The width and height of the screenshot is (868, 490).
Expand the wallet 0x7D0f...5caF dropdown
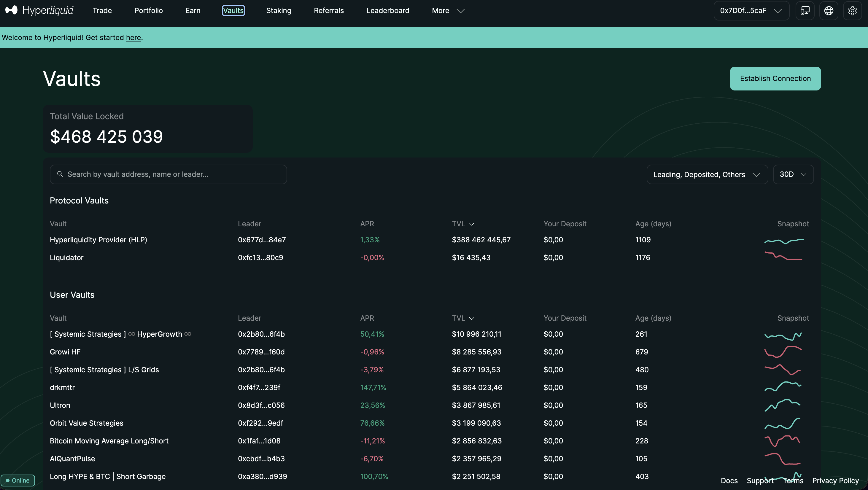point(751,11)
